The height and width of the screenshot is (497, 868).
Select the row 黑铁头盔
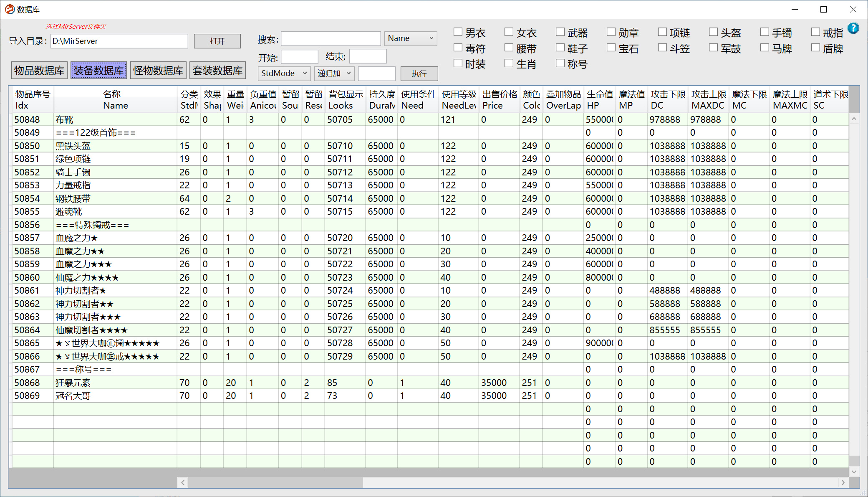tap(430, 146)
